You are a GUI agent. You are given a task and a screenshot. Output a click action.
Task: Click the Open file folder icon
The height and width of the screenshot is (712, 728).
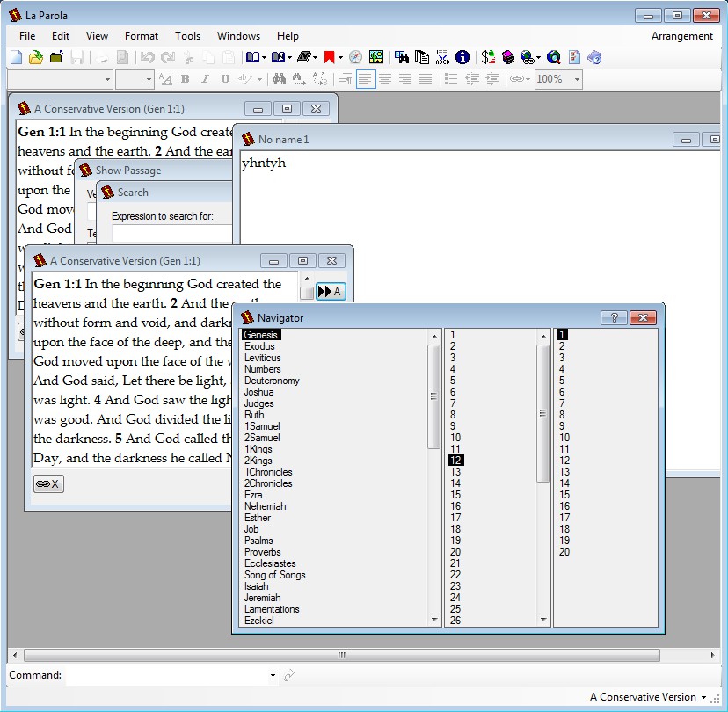36,57
